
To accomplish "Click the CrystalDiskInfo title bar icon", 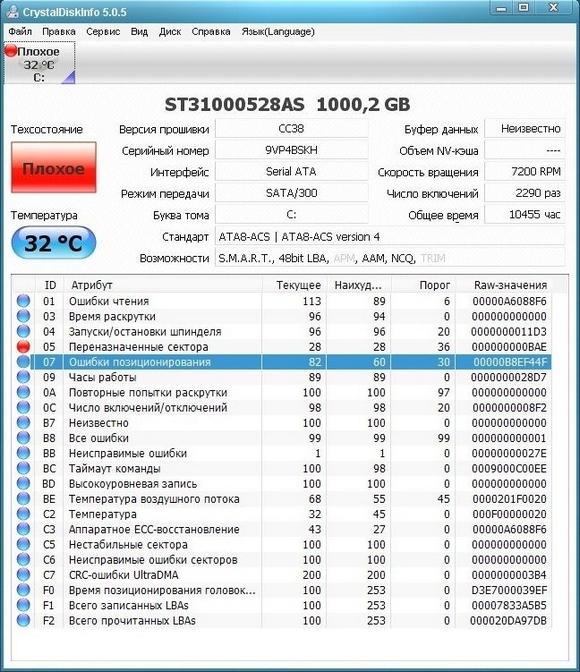I will click(13, 12).
